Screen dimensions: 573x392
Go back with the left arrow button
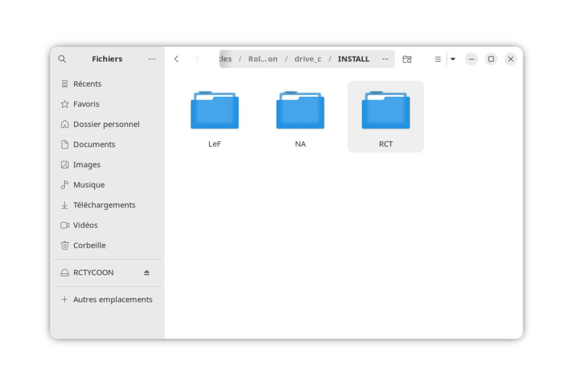tap(176, 59)
